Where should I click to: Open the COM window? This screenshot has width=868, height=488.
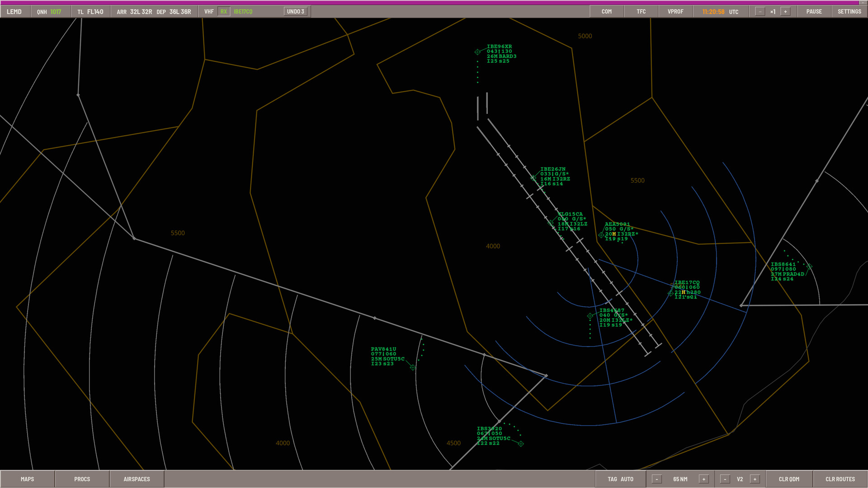(607, 12)
